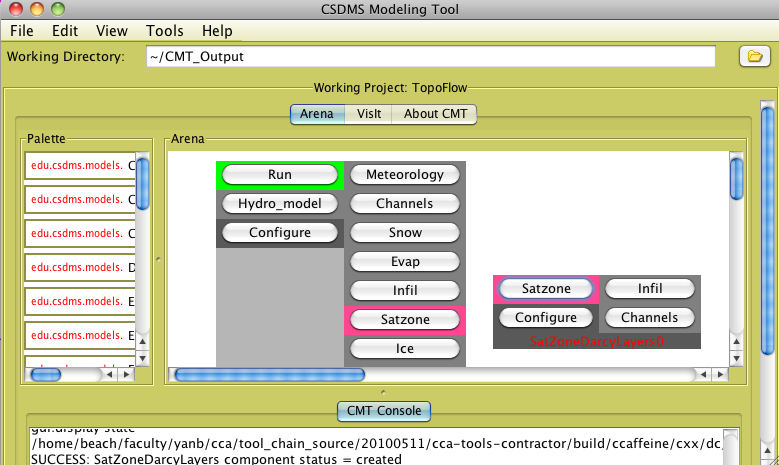
Task: Click Configure on SatZoneDarcyLayers0 component
Action: (546, 317)
